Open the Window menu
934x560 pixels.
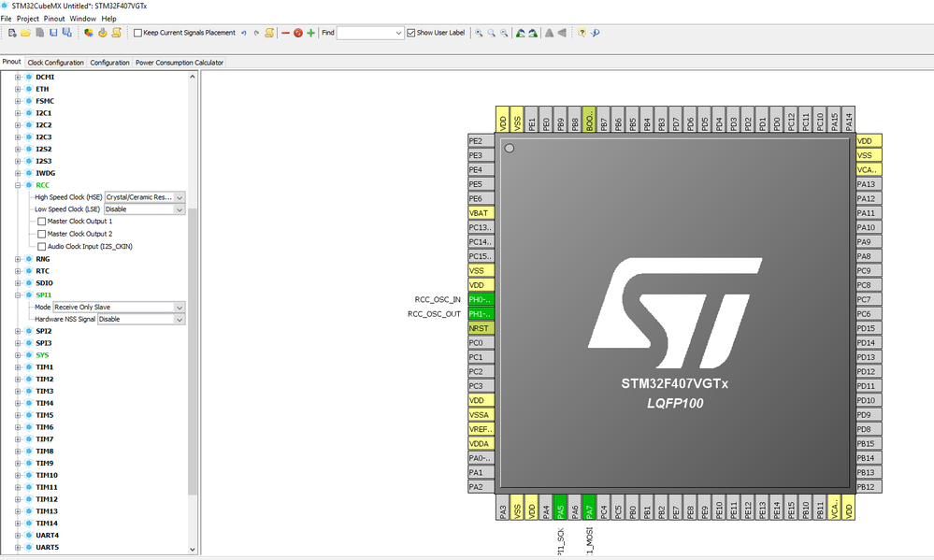pyautogui.click(x=83, y=19)
